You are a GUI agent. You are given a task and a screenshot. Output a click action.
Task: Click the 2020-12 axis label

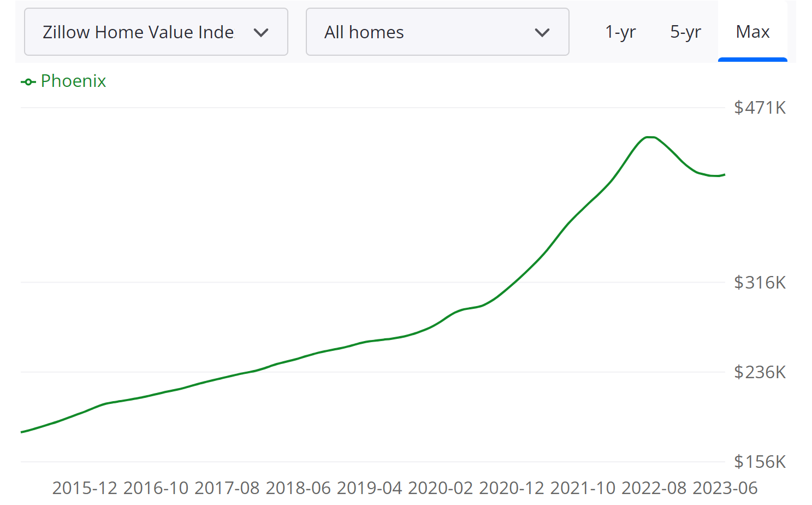point(512,488)
